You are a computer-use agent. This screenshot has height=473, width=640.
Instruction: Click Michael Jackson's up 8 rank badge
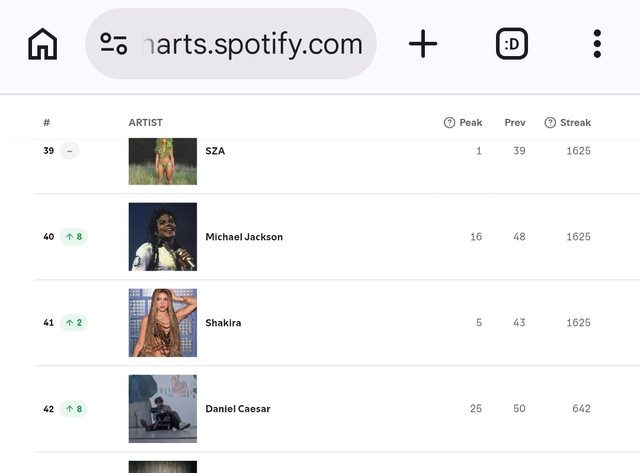(74, 237)
